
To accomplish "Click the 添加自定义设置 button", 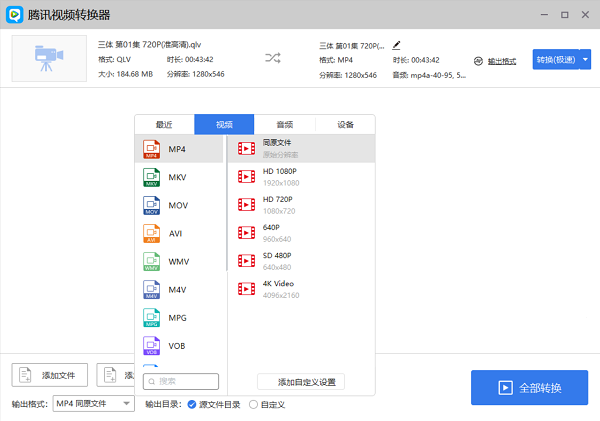I will click(301, 381).
